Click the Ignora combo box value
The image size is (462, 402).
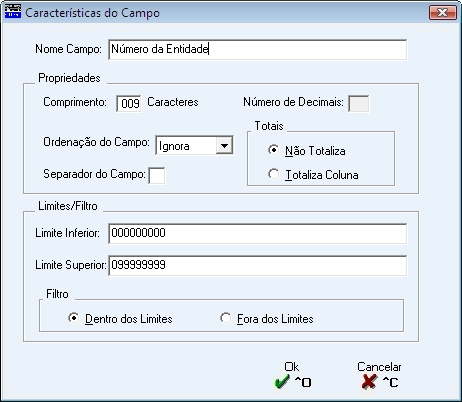coord(186,146)
